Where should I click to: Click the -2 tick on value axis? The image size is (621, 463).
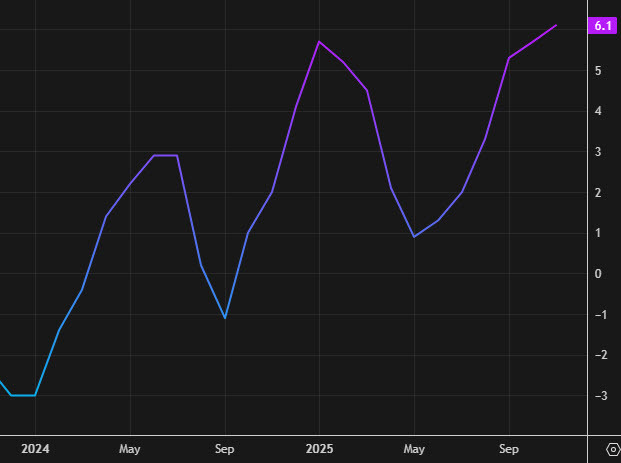(x=596, y=355)
